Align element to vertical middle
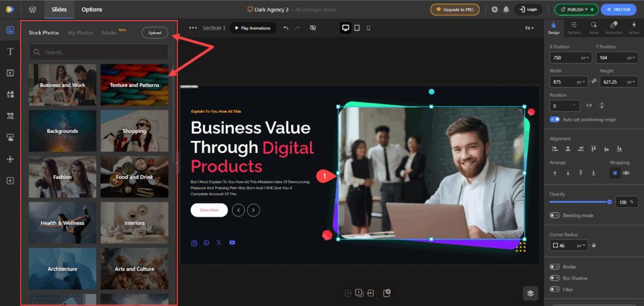 click(x=606, y=149)
